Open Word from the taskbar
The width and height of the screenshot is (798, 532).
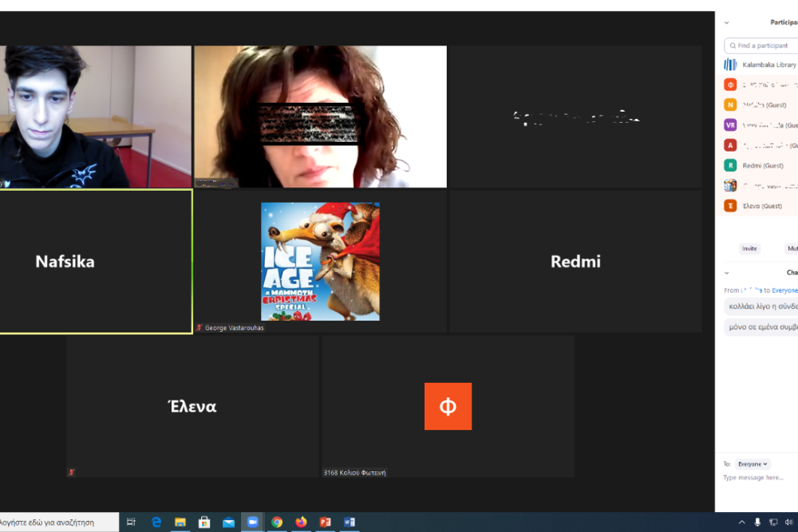pos(349,522)
